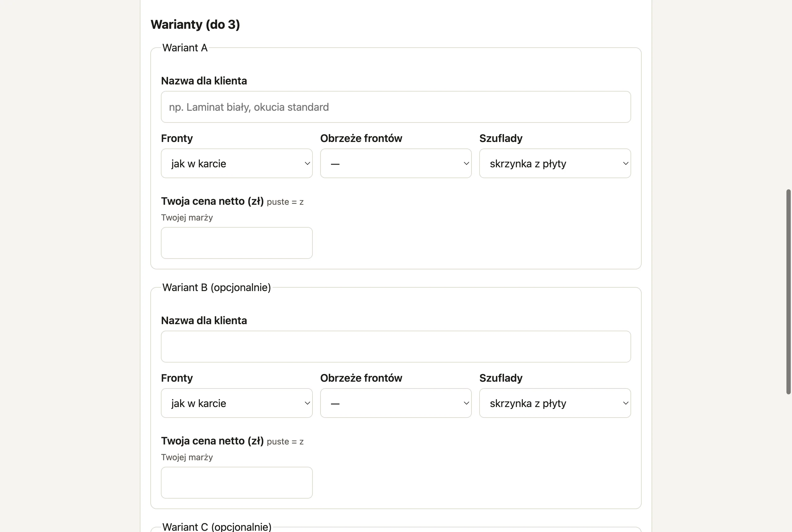Screen dimensions: 792x532
Task: Click the 'Wariant C (opcjonalnie)' legend
Action: pyautogui.click(x=217, y=526)
